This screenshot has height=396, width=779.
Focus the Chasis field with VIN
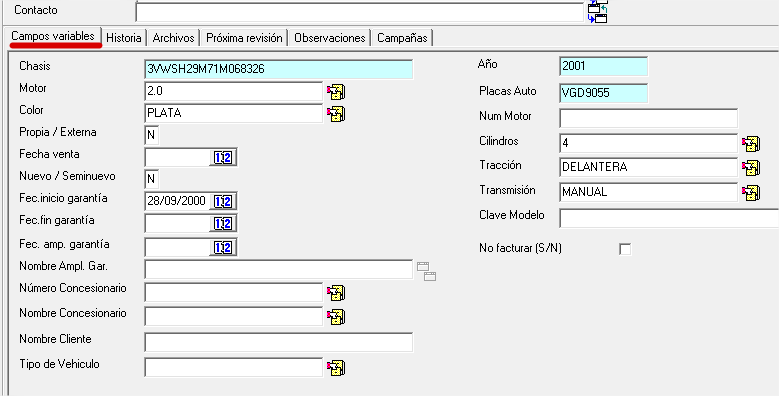click(x=279, y=70)
